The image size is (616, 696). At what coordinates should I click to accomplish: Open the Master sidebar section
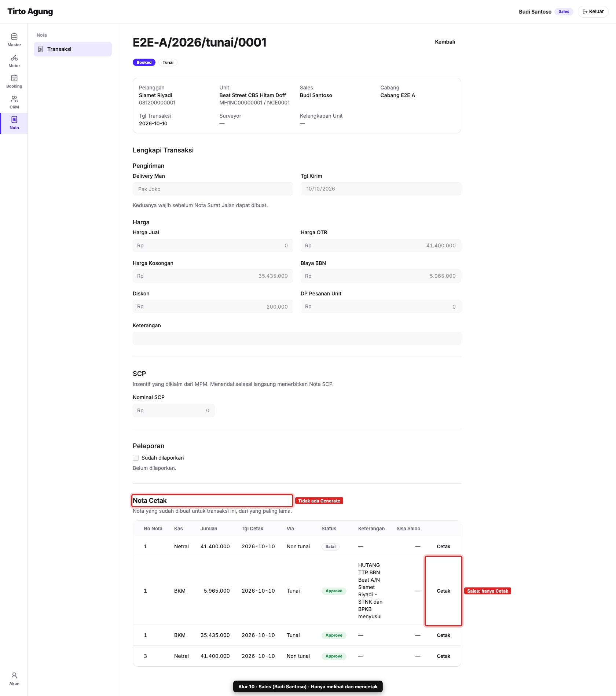[x=14, y=40]
